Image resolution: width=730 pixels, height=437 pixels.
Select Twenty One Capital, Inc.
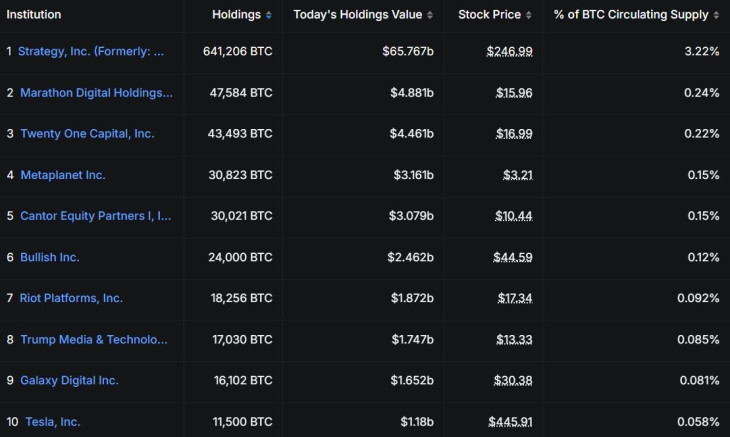click(x=87, y=134)
